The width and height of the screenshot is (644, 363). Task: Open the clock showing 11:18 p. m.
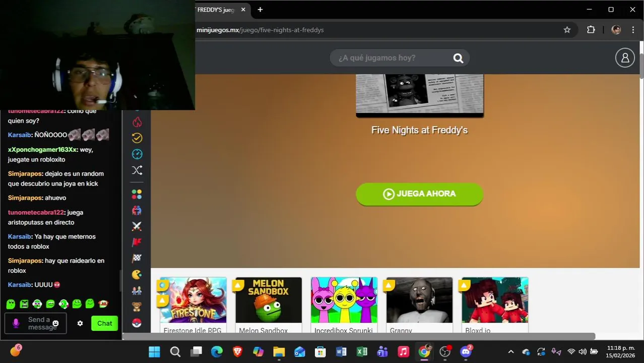point(621,352)
